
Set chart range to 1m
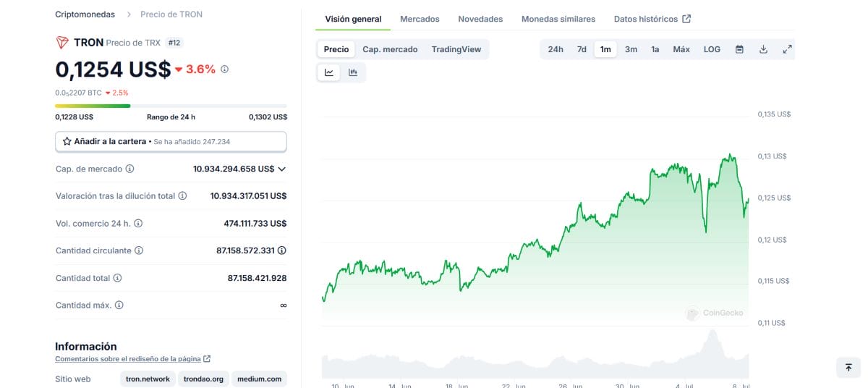605,49
